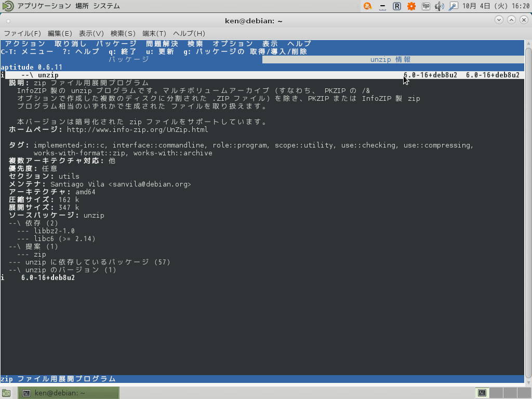Click the keyboard layout tray icon

pos(426,6)
